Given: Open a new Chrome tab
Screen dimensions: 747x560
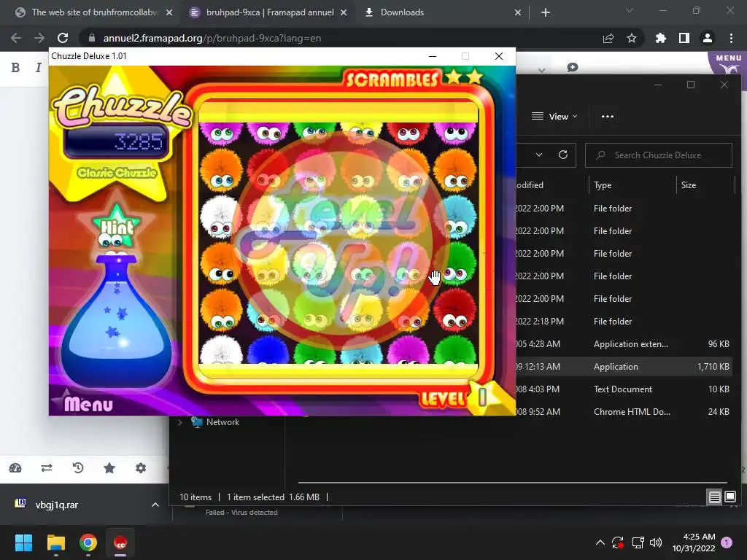Looking at the screenshot, I should click(x=546, y=12).
